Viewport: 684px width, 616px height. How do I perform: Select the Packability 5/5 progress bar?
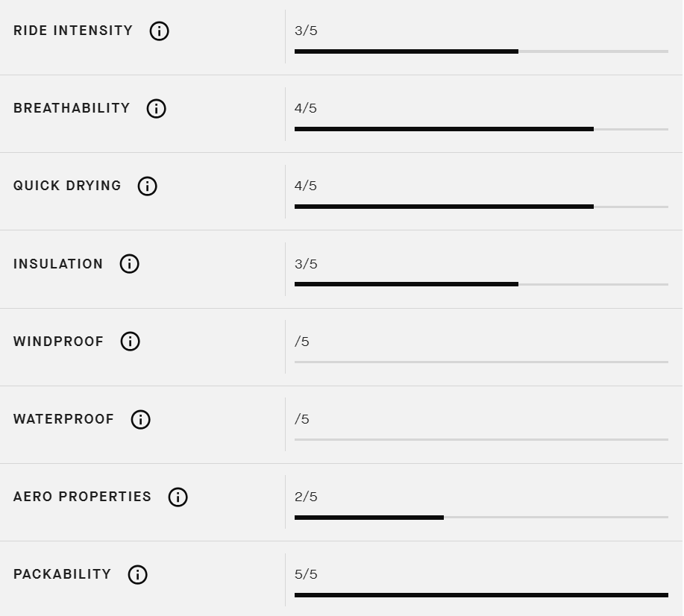pyautogui.click(x=481, y=595)
